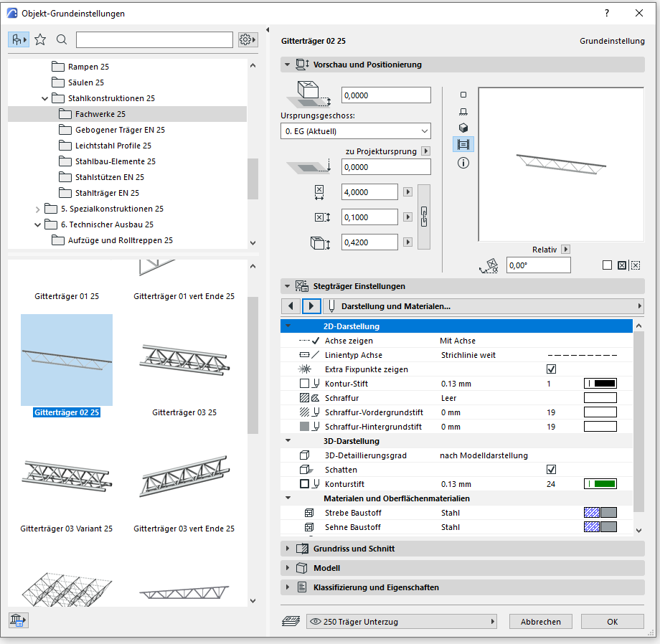Click the Abbrechen button
660x644 pixels.
point(541,622)
